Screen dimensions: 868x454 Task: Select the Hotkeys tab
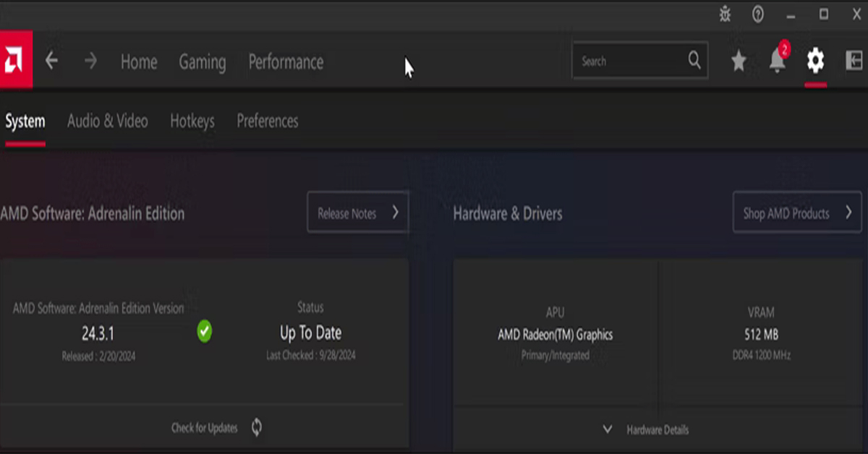[192, 121]
